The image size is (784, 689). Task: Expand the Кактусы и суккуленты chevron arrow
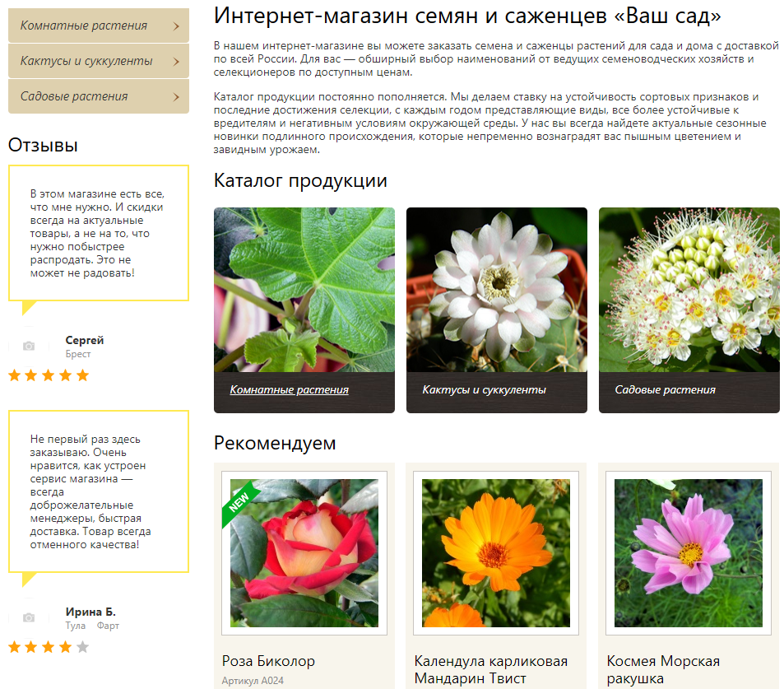click(177, 62)
